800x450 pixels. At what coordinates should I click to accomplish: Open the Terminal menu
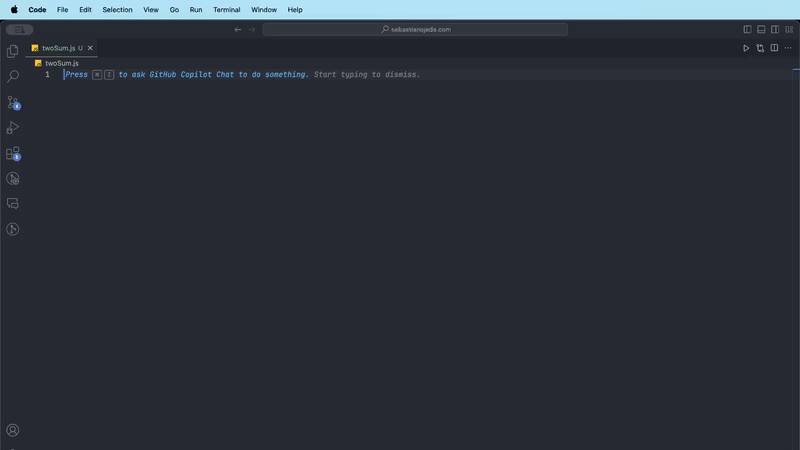(x=226, y=9)
